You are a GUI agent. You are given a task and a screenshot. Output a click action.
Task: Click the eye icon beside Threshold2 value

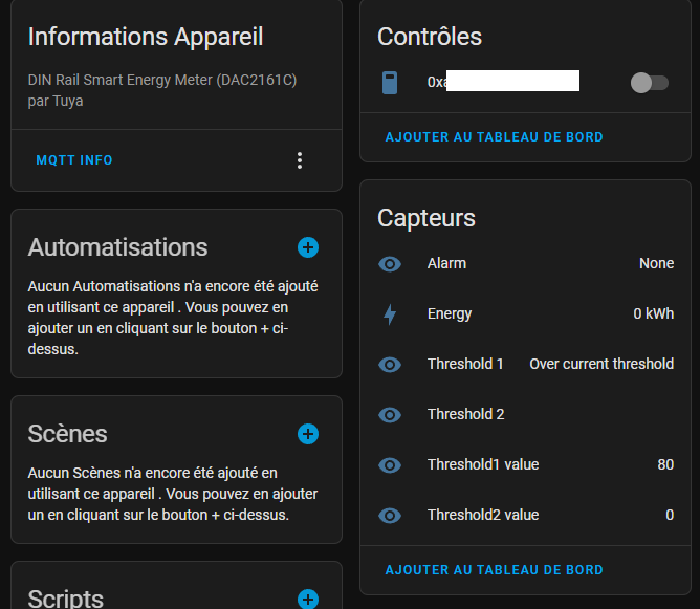390,516
